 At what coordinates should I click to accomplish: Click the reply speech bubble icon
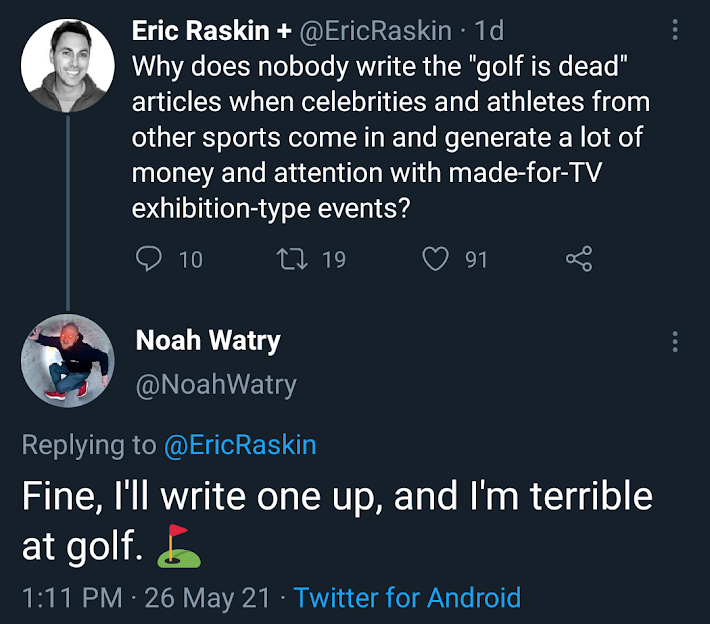[147, 260]
